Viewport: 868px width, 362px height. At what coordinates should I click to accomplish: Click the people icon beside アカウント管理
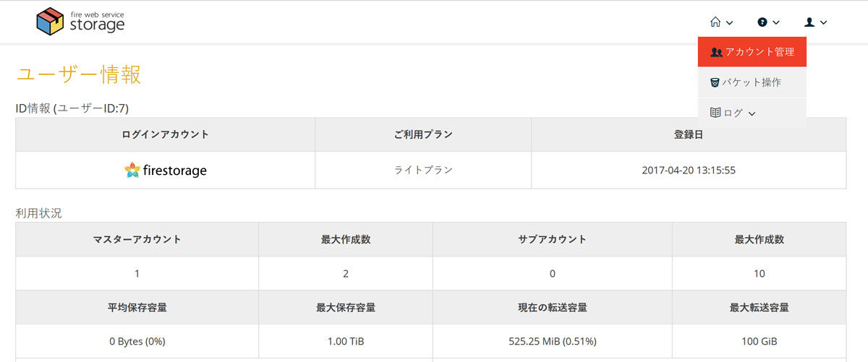click(x=717, y=52)
